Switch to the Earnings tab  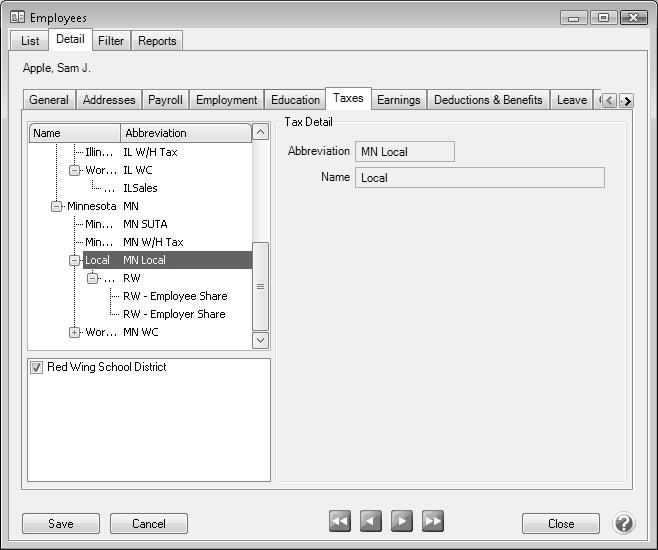coord(398,100)
